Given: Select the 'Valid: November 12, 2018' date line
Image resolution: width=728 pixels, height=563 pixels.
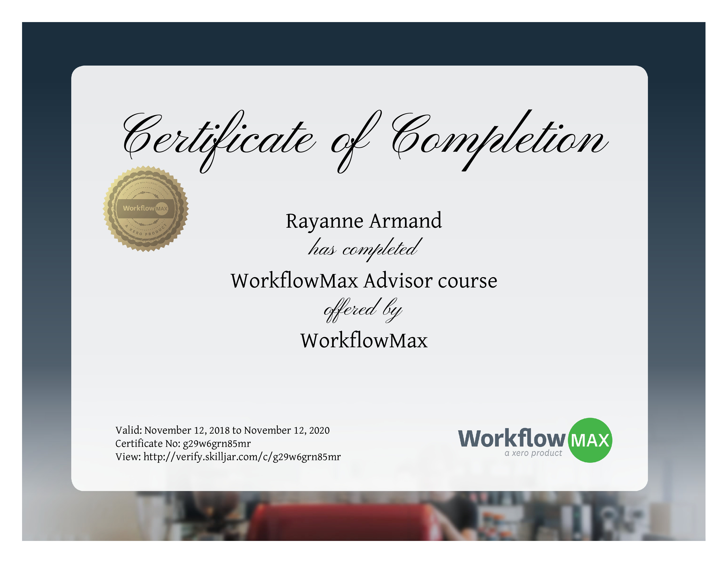Looking at the screenshot, I should click(x=222, y=430).
